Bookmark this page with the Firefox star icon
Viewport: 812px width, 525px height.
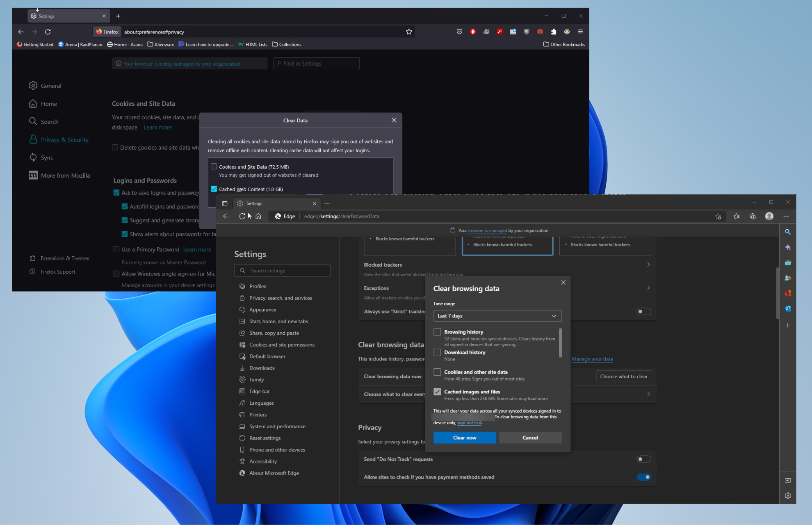click(409, 32)
